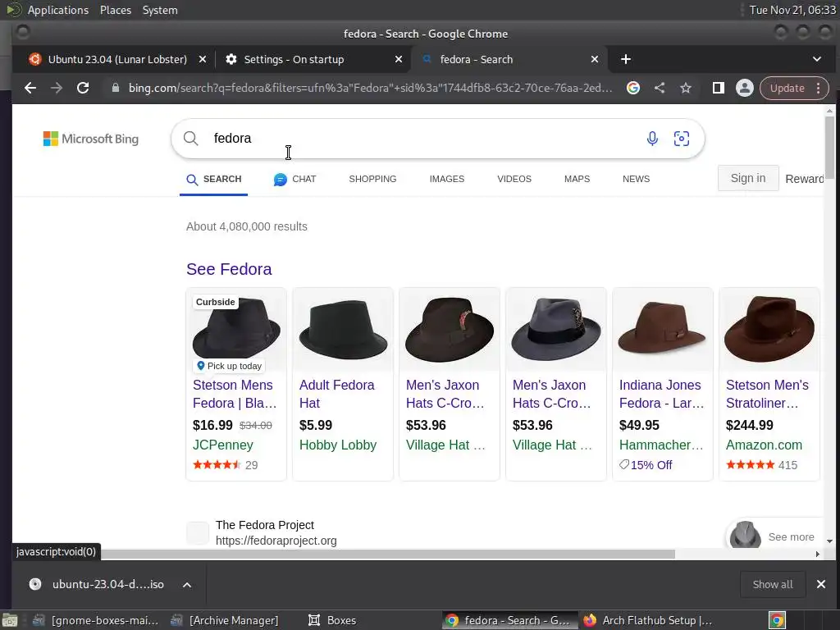Switch to Arch Flathub Setup Firefox window
The height and width of the screenshot is (630, 840).
pyautogui.click(x=648, y=620)
